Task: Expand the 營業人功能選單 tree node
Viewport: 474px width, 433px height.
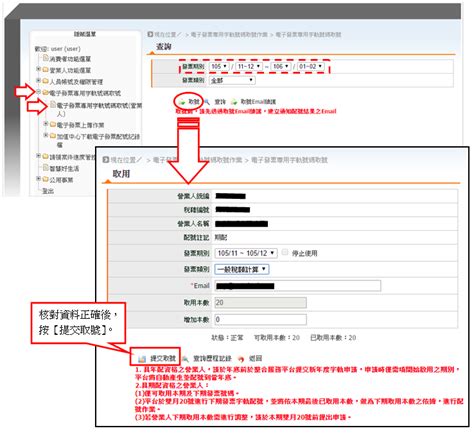Action: [38, 69]
